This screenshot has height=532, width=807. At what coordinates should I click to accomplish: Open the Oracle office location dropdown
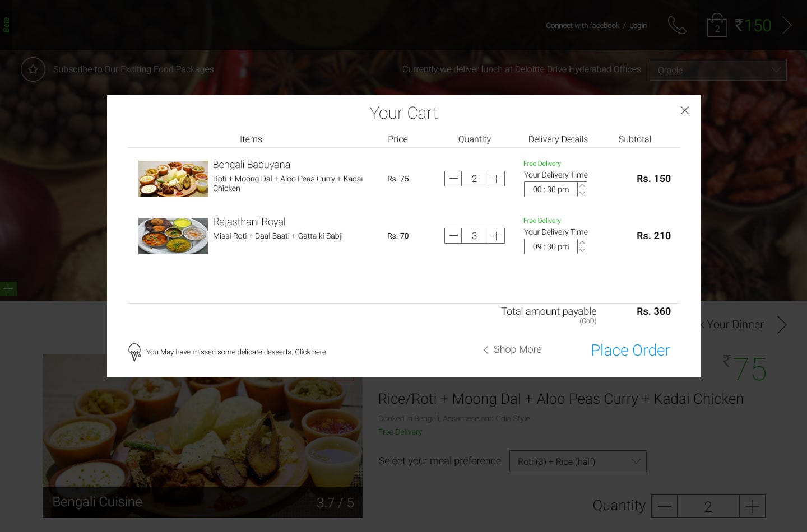coord(717,70)
